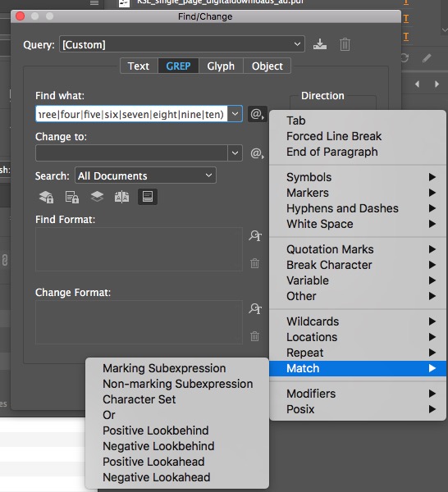Click in the Find what field
Image resolution: width=448 pixels, height=492 pixels.
[x=131, y=114]
